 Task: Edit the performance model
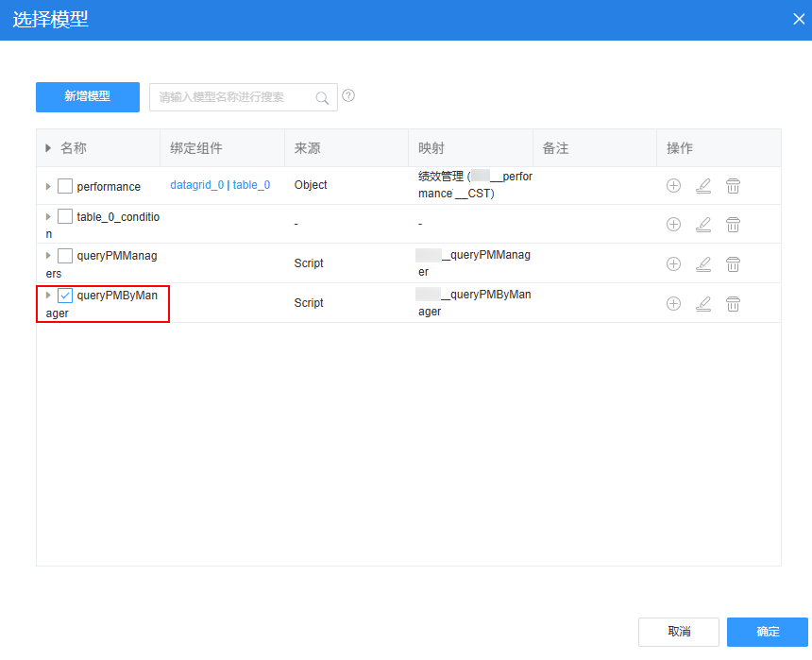703,185
